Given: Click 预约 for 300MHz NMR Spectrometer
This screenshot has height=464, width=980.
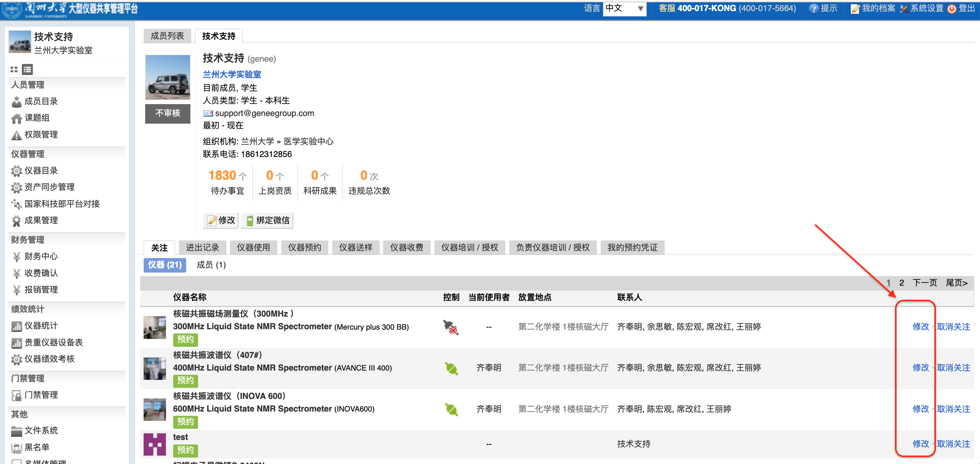Looking at the screenshot, I should click(185, 340).
